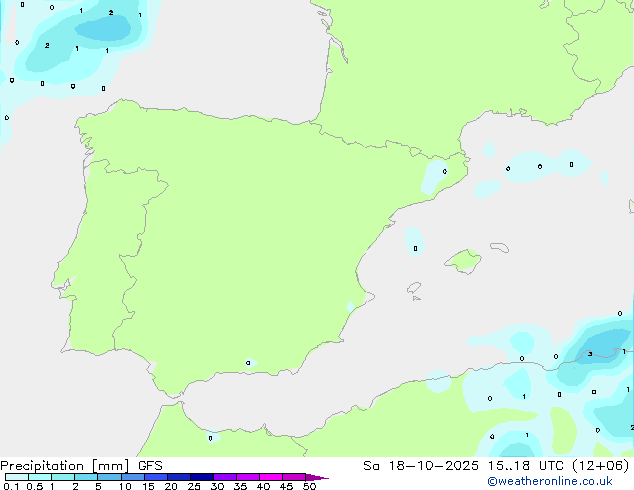Click the 'Precipitation [mm] GFS' title text
Screen dimensions: 634x490
pyautogui.click(x=81, y=466)
